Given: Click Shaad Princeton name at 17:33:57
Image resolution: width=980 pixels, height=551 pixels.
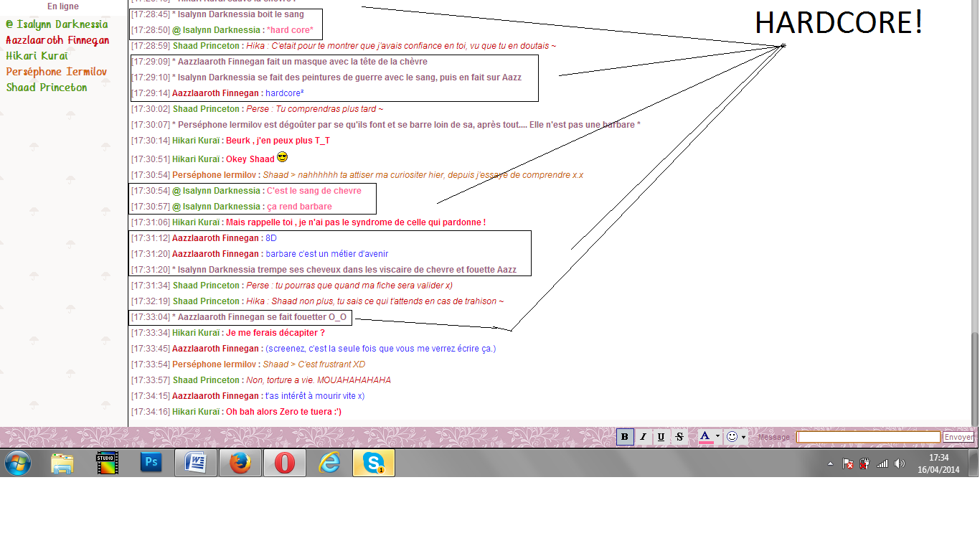Looking at the screenshot, I should pos(206,380).
